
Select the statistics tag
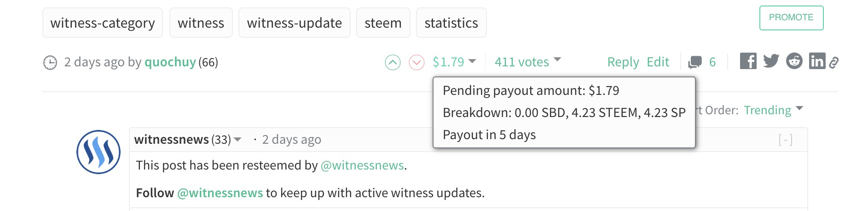click(451, 23)
